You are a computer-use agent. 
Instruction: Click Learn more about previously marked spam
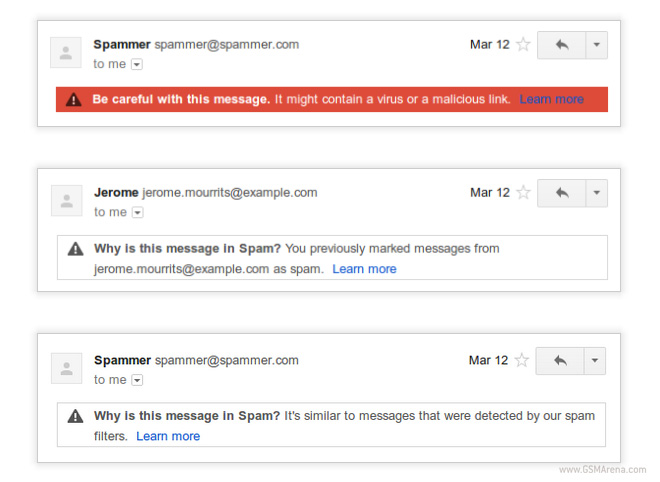pyautogui.click(x=364, y=269)
